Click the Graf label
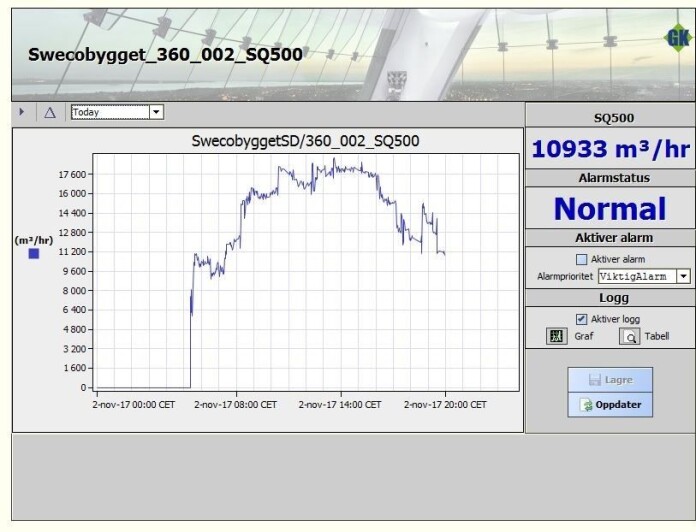Image resolution: width=696 pixels, height=532 pixels. pyautogui.click(x=583, y=336)
